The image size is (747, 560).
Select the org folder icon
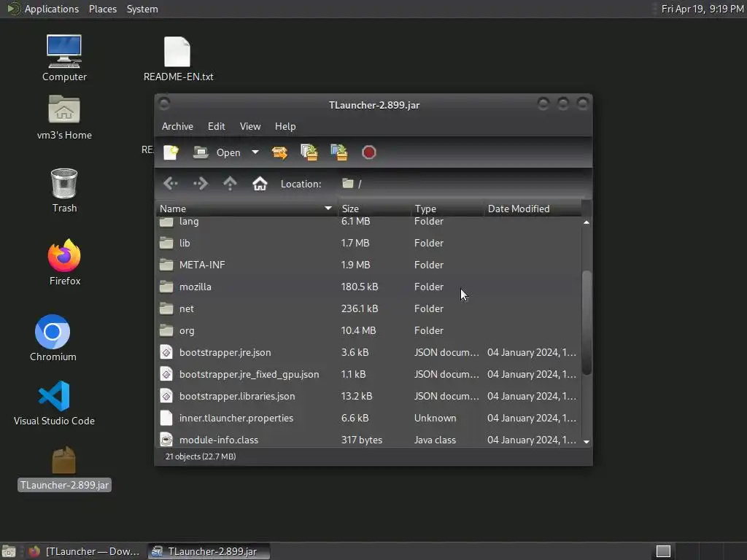tap(166, 330)
